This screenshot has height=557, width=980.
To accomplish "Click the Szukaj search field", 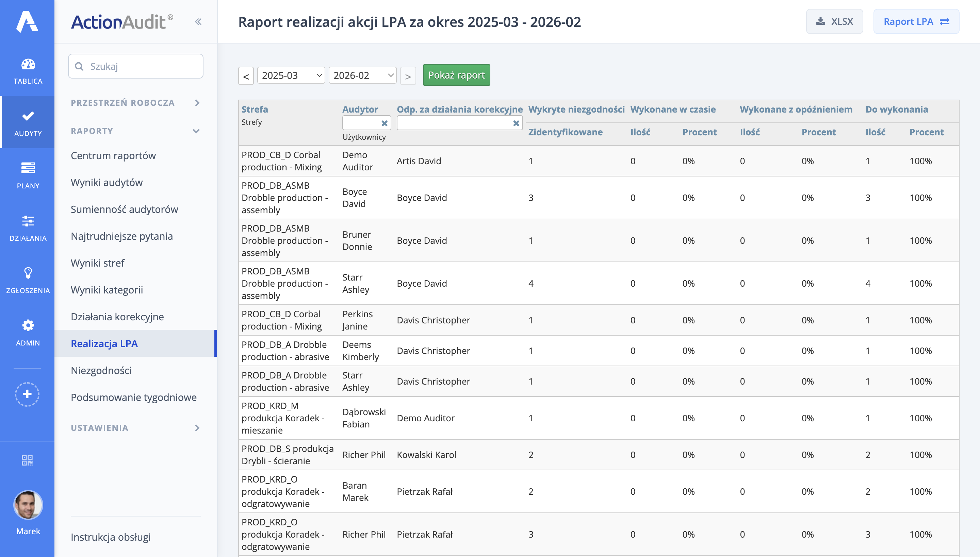I will 135,66.
